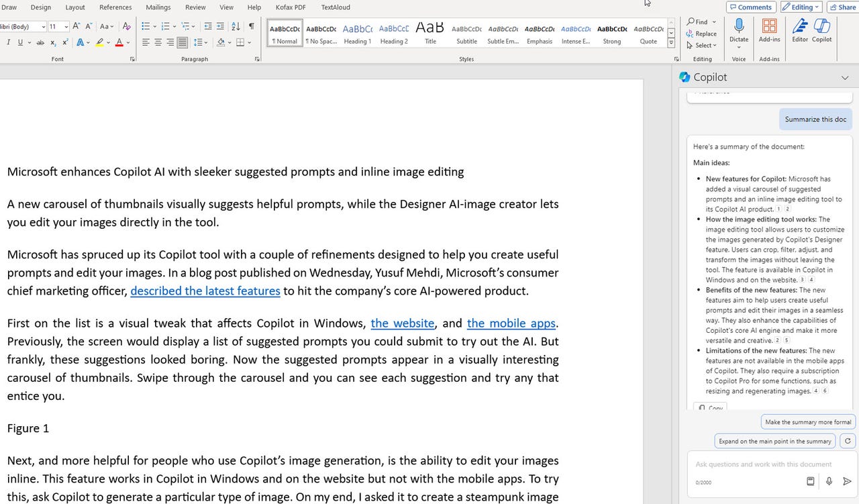Apply the Heading 1 style
859x504 pixels.
click(x=357, y=34)
